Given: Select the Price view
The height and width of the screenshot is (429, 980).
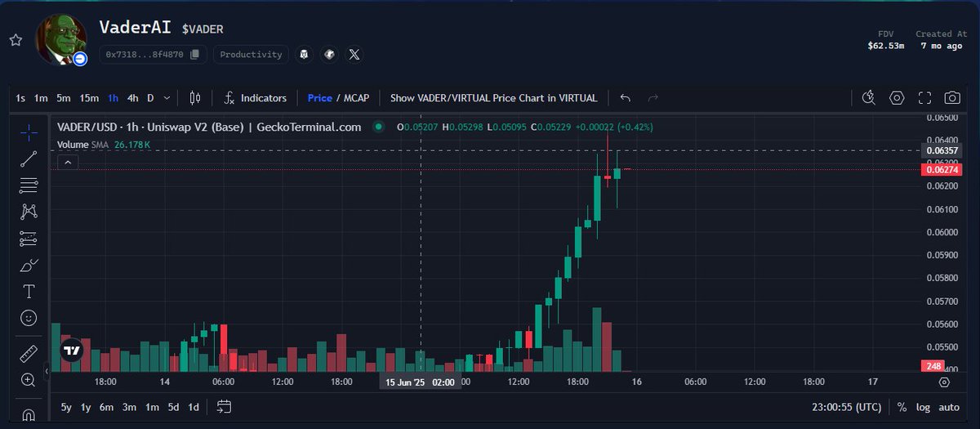Looking at the screenshot, I should [319, 98].
